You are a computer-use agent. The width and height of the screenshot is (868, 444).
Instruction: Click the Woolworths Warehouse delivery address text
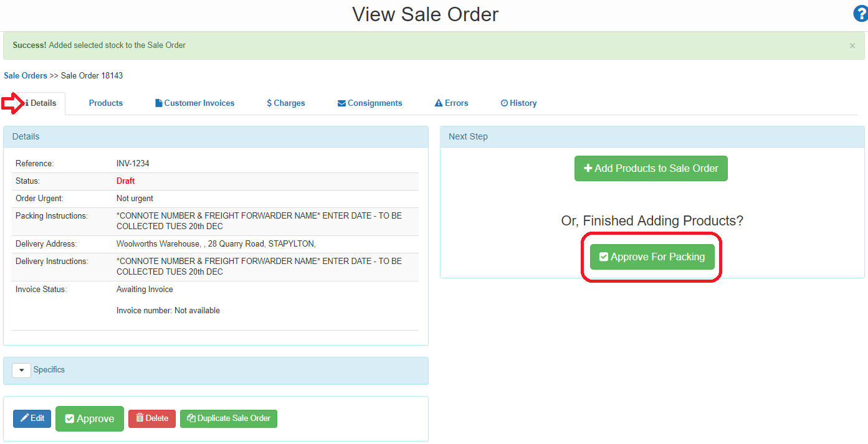(216, 244)
